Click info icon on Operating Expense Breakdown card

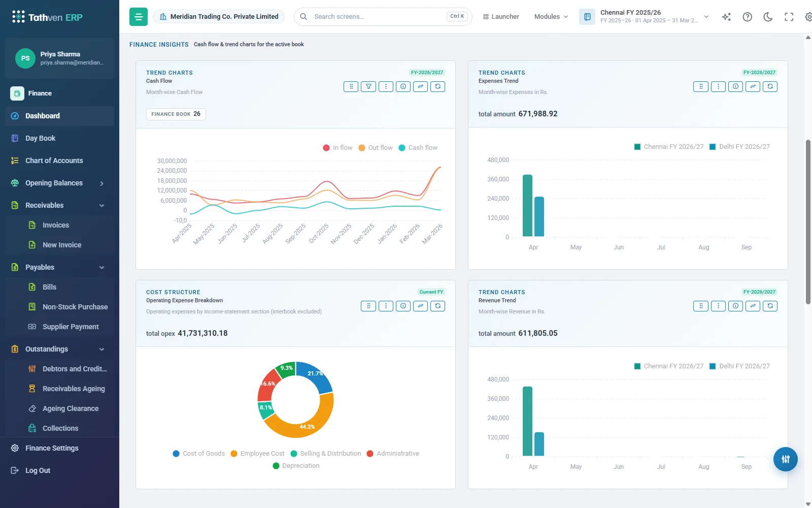(x=403, y=306)
